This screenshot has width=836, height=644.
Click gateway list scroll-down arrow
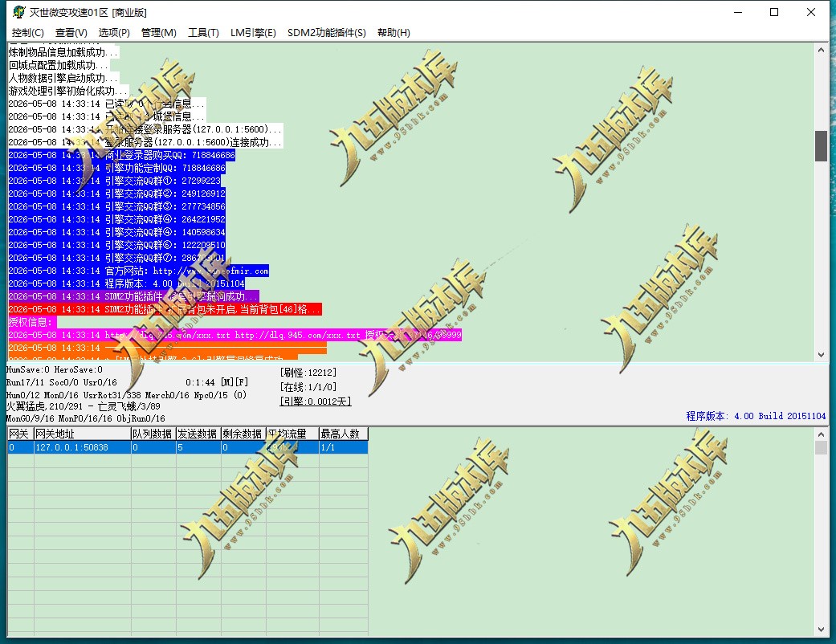pos(821,629)
